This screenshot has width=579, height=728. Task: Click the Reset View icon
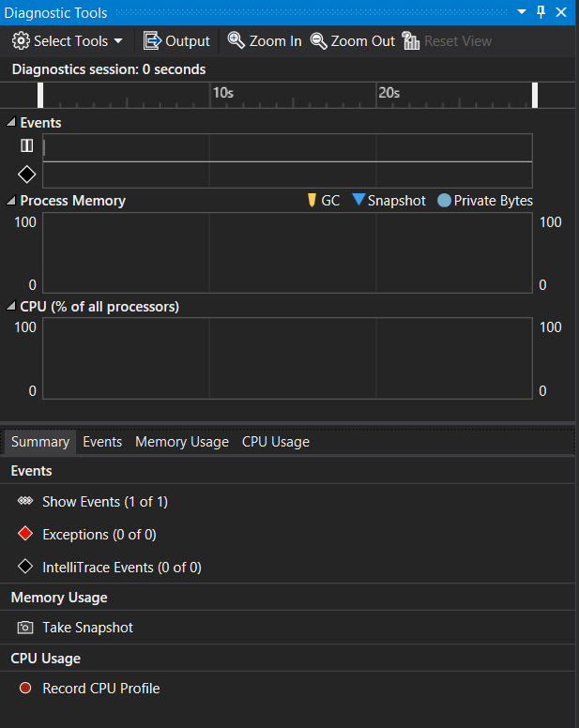(410, 41)
